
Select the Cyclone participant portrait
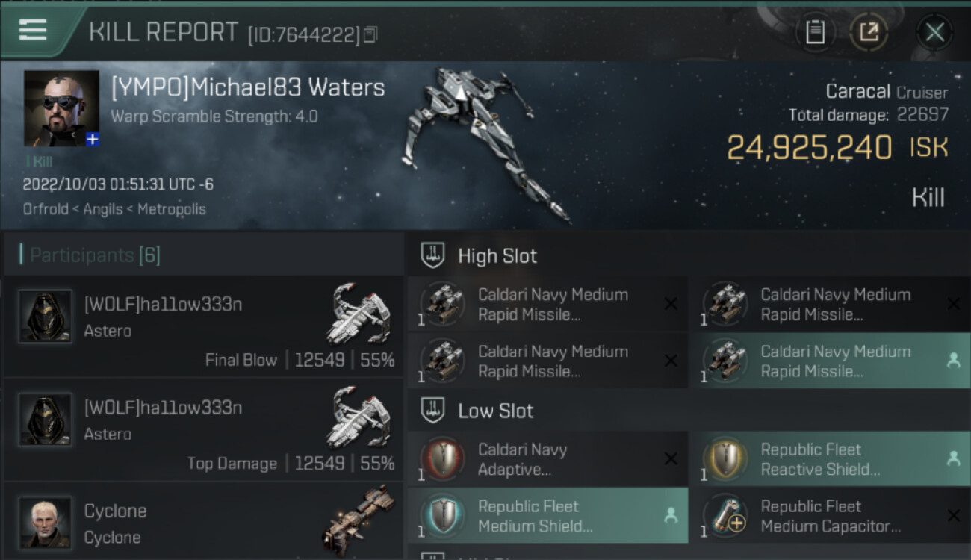(46, 523)
